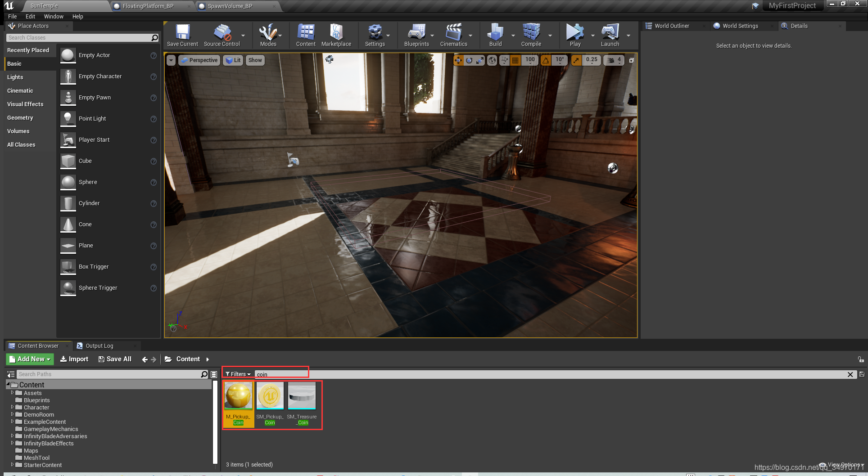Expand the StarterContent folder
This screenshot has height=476, width=868.
[12, 465]
